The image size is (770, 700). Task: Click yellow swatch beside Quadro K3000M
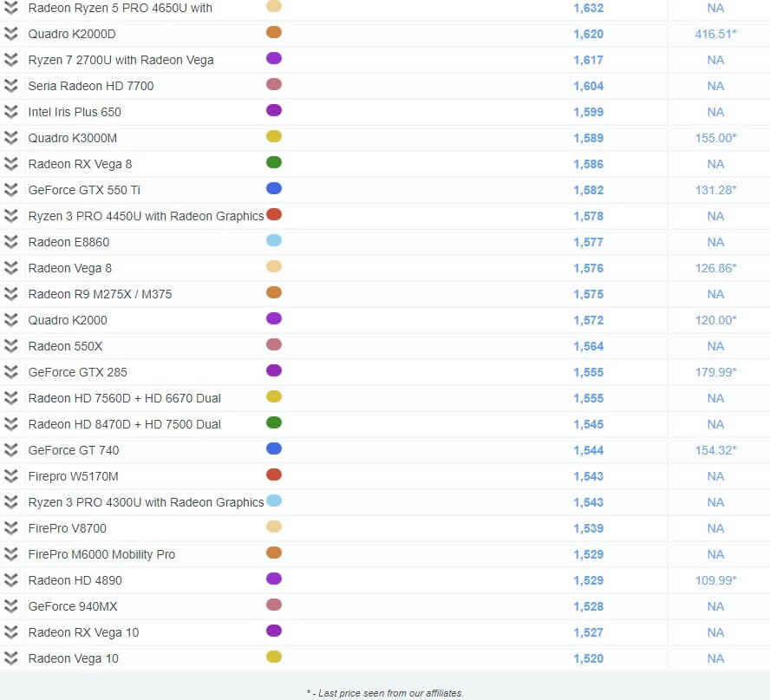click(273, 136)
